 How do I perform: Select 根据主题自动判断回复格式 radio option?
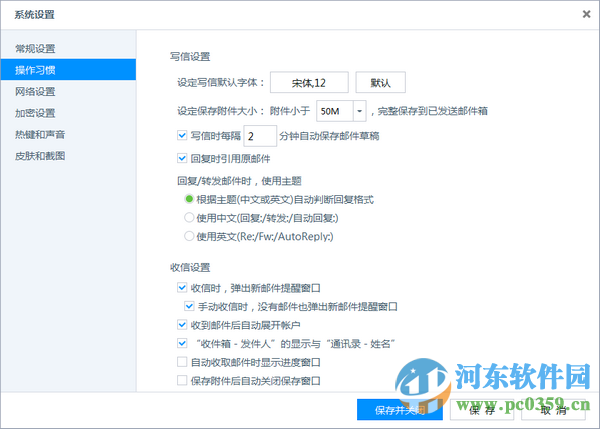tap(189, 199)
